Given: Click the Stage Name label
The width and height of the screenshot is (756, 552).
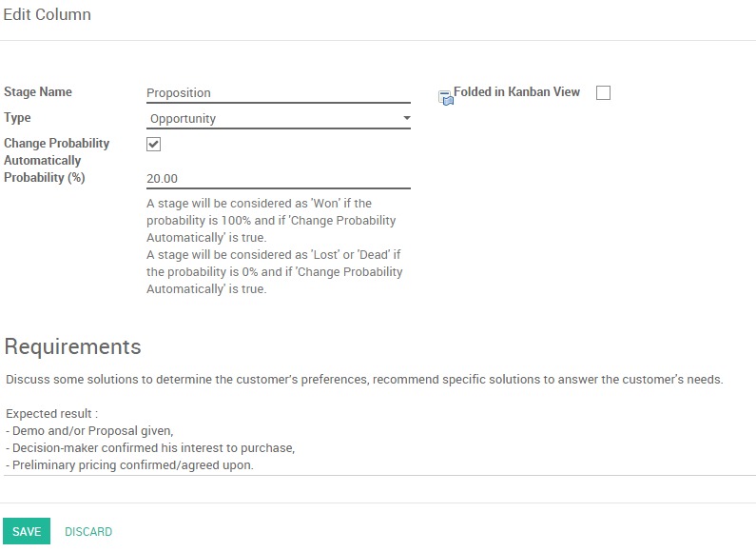Looking at the screenshot, I should pyautogui.click(x=38, y=92).
